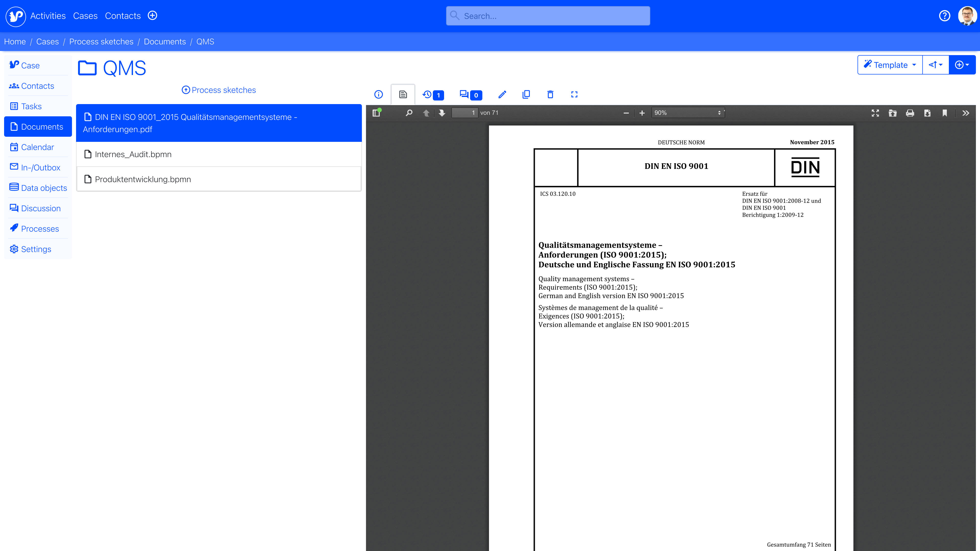
Task: Open the Process sketches breadcrumb link
Action: 101,42
